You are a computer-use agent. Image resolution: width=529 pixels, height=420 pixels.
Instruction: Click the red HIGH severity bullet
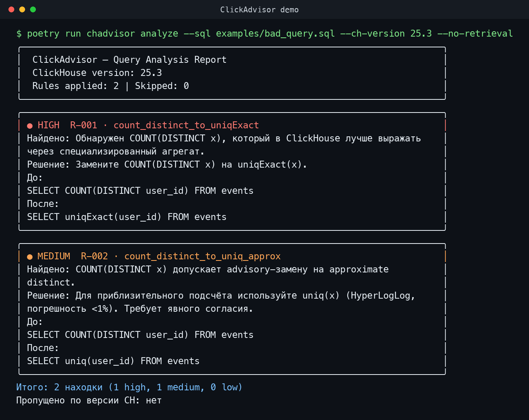click(30, 126)
